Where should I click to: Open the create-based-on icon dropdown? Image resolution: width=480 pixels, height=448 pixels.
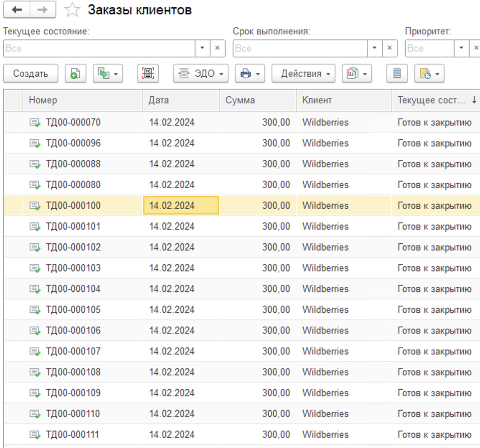[x=107, y=74]
